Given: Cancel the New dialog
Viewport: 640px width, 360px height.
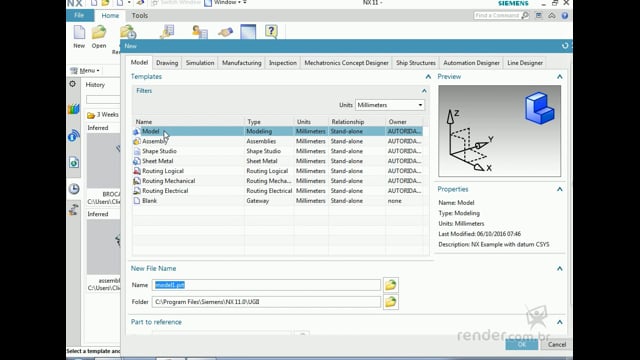Looking at the screenshot, I should (557, 344).
